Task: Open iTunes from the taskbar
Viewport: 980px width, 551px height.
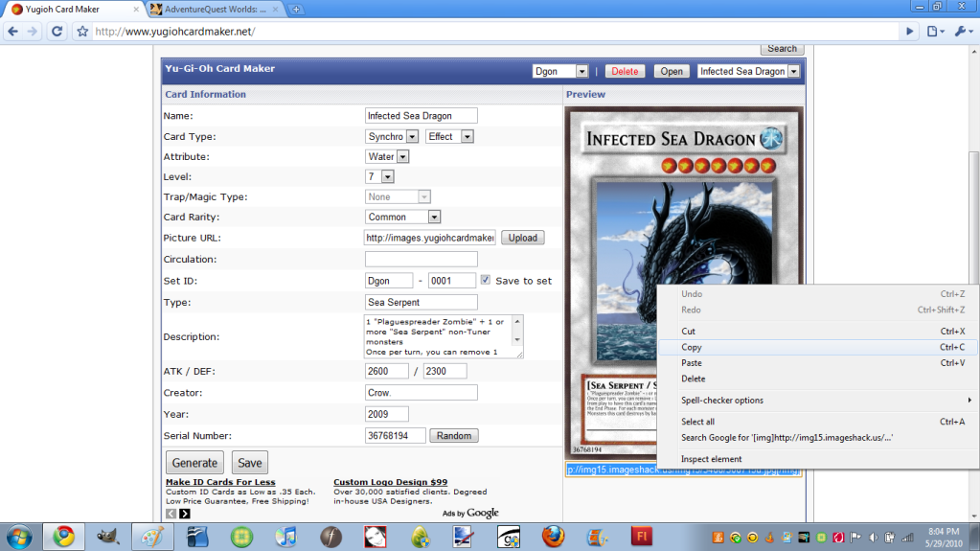Action: [x=285, y=536]
